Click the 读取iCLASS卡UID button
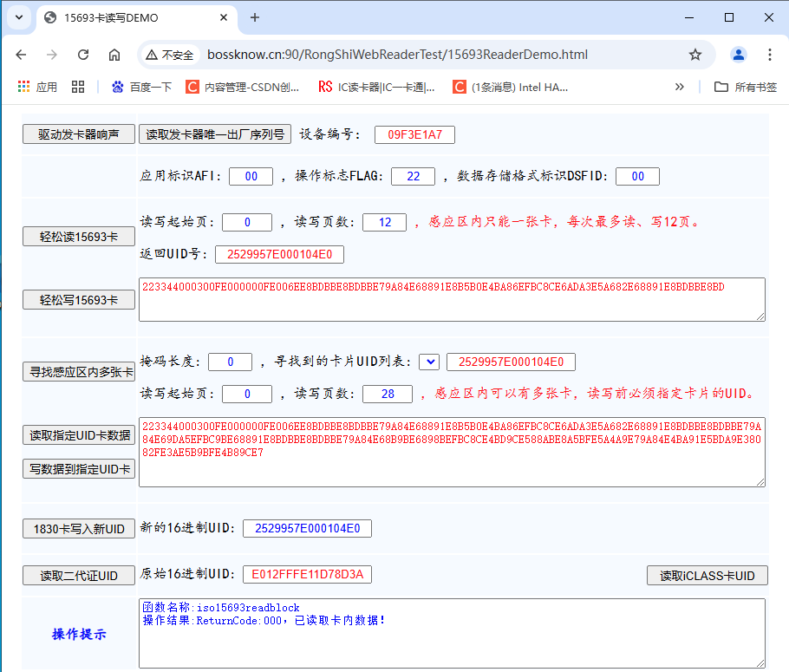The image size is (789, 672). click(x=707, y=575)
